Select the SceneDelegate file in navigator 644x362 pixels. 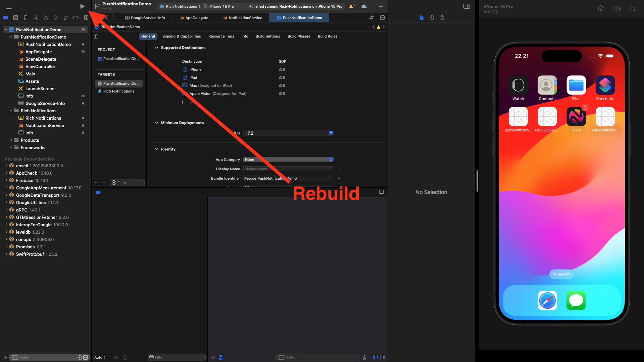tap(41, 59)
